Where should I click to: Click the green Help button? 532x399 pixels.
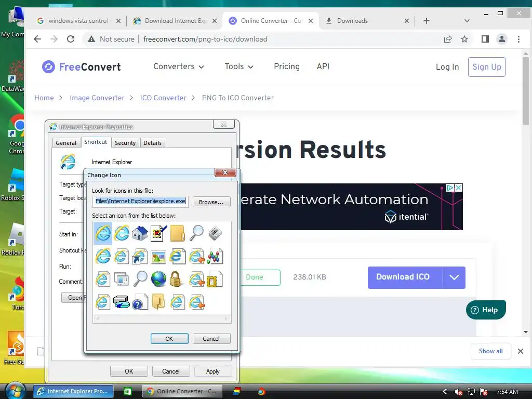(x=486, y=310)
